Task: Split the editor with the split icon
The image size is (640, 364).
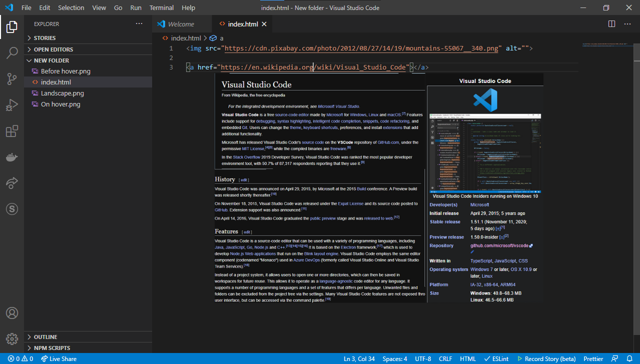Action: click(x=611, y=23)
